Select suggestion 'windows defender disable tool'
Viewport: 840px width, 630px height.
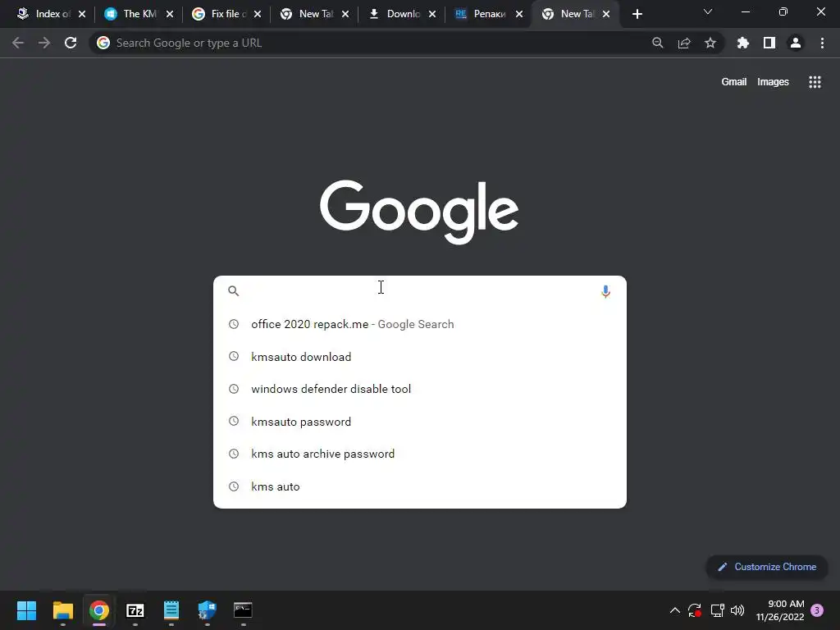(419, 389)
